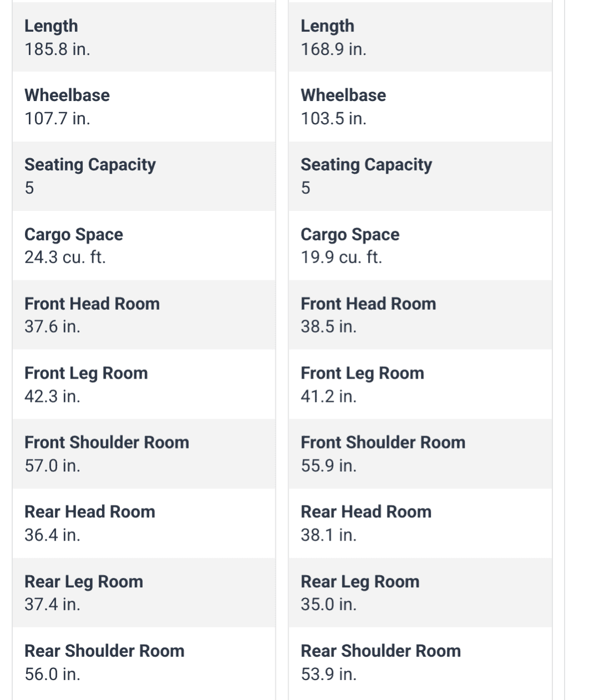Click the 42.3 in. Front Leg Room value

point(52,396)
